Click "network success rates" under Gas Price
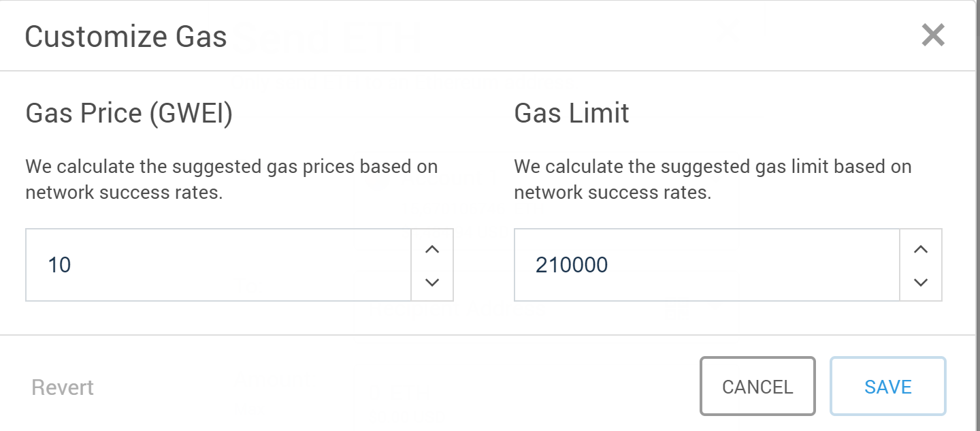Image resolution: width=980 pixels, height=431 pixels. pyautogui.click(x=124, y=193)
